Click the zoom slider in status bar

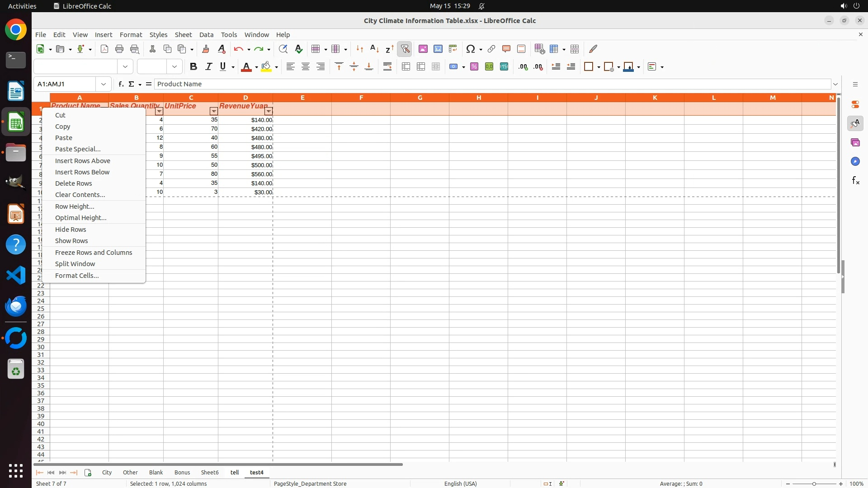click(814, 483)
